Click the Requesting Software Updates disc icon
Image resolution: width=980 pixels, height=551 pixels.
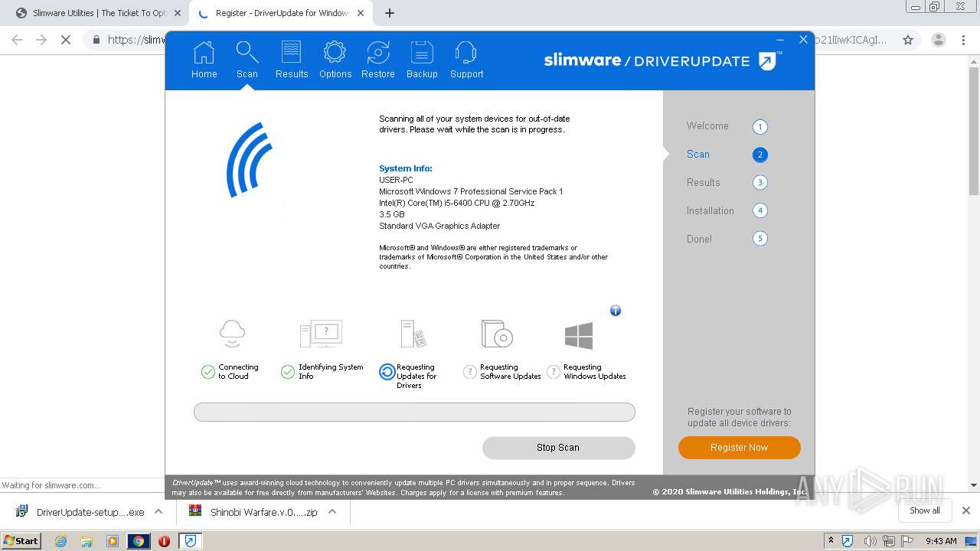496,334
